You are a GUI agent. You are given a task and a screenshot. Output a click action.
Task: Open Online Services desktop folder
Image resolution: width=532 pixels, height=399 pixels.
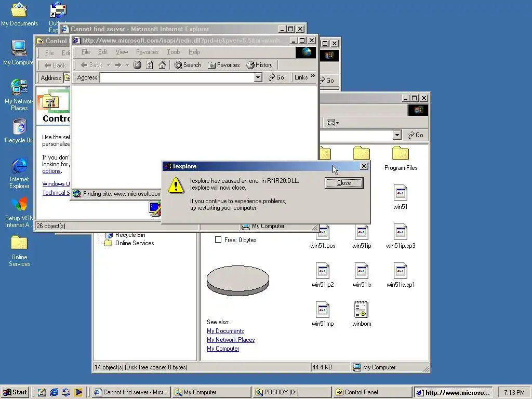click(19, 251)
